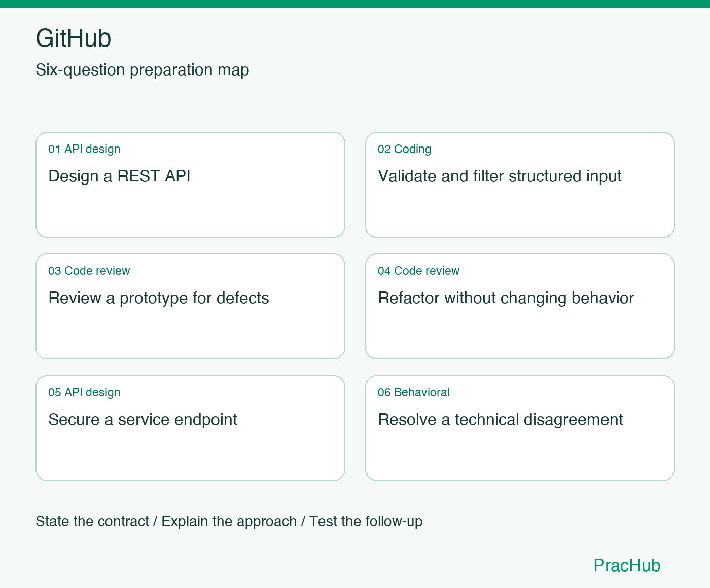Select the '06 Behavioral' label
Viewport: 710px width, 588px height.
[x=413, y=392]
